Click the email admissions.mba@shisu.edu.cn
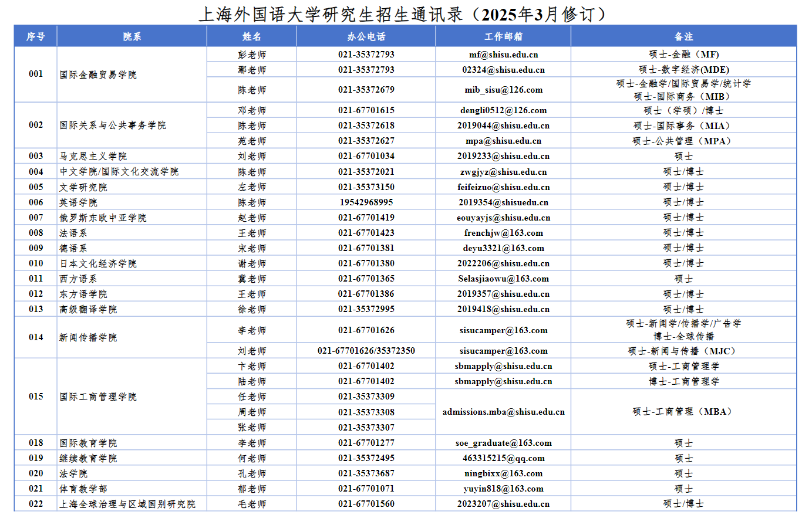 (x=503, y=412)
